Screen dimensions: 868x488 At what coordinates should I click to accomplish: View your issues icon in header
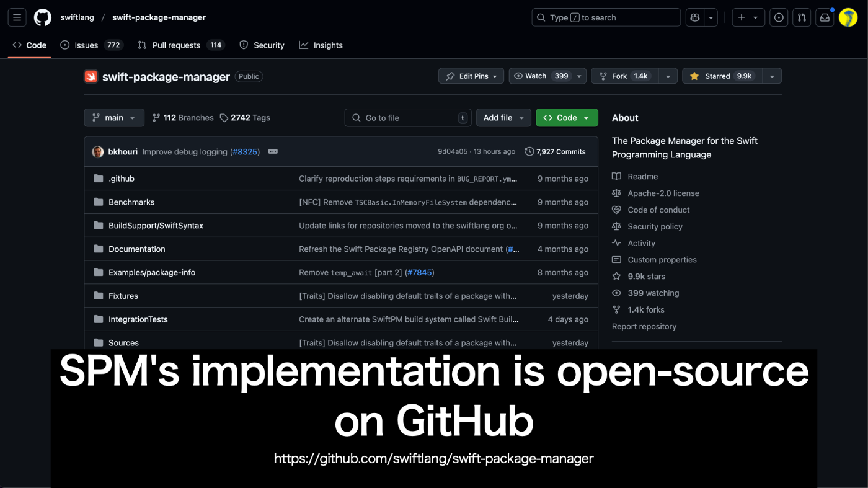[x=779, y=17]
